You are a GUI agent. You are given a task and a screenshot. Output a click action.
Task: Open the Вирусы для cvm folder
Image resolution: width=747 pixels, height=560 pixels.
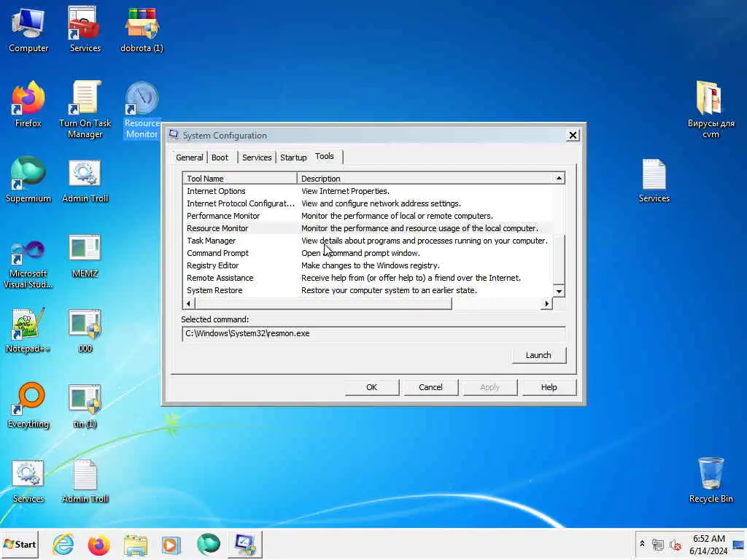pos(711,109)
